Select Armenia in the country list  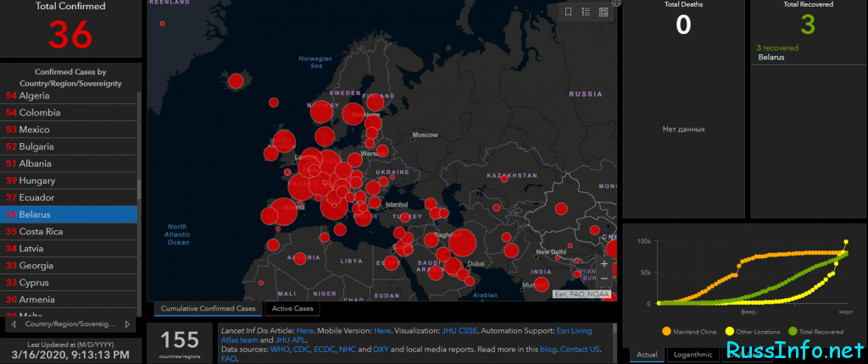(x=69, y=300)
